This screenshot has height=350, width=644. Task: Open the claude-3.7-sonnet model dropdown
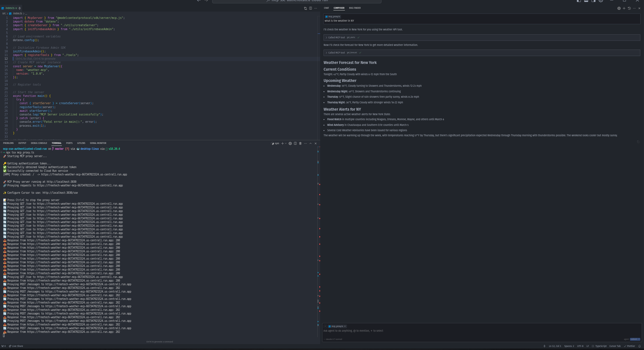point(333,339)
